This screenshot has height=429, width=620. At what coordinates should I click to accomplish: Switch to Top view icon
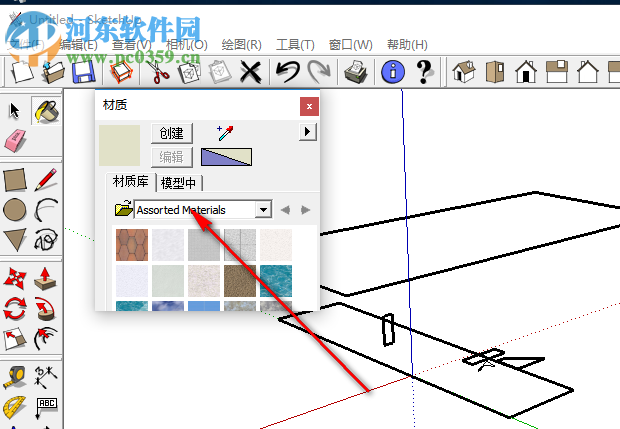coord(494,72)
